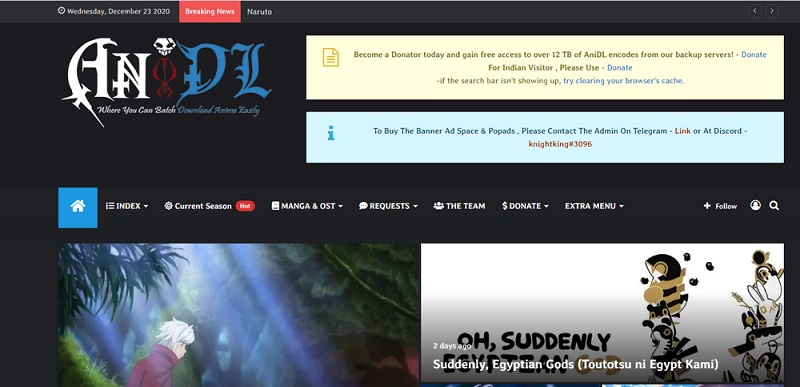
Task: Click the red Hot badge
Action: click(245, 206)
